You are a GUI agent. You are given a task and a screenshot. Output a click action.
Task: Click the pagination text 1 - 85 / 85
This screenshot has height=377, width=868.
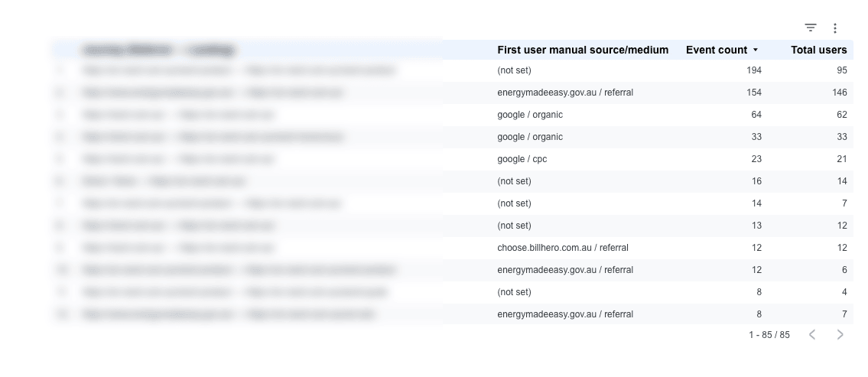point(769,334)
